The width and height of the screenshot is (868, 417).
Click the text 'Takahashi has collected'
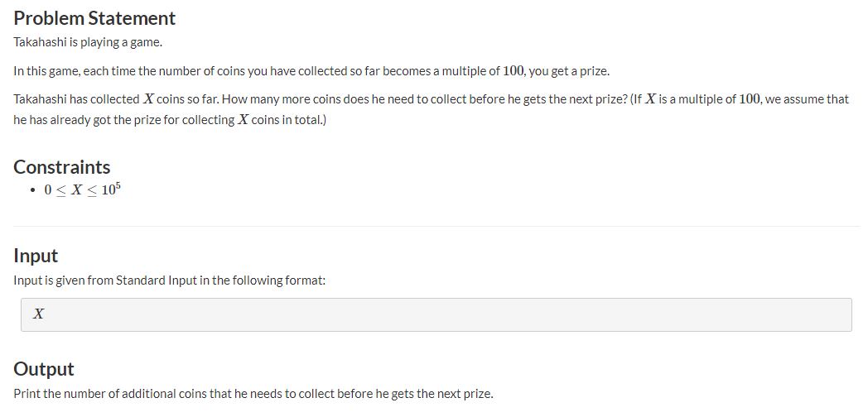tap(76, 99)
